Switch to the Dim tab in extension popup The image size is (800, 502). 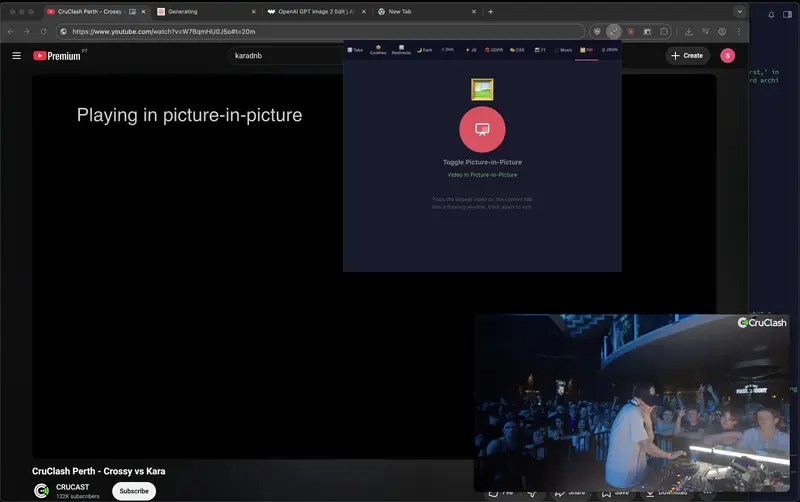point(447,50)
